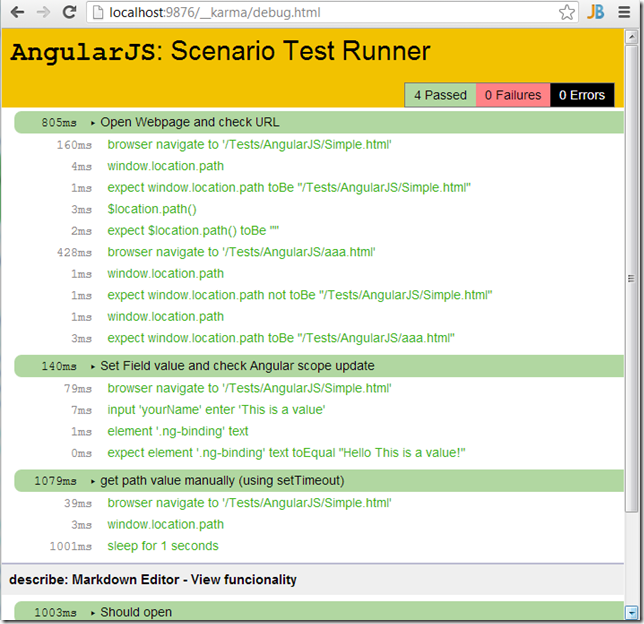This screenshot has width=644, height=624.
Task: Click 'expect $location.path() toBe ""' step
Action: click(x=193, y=230)
